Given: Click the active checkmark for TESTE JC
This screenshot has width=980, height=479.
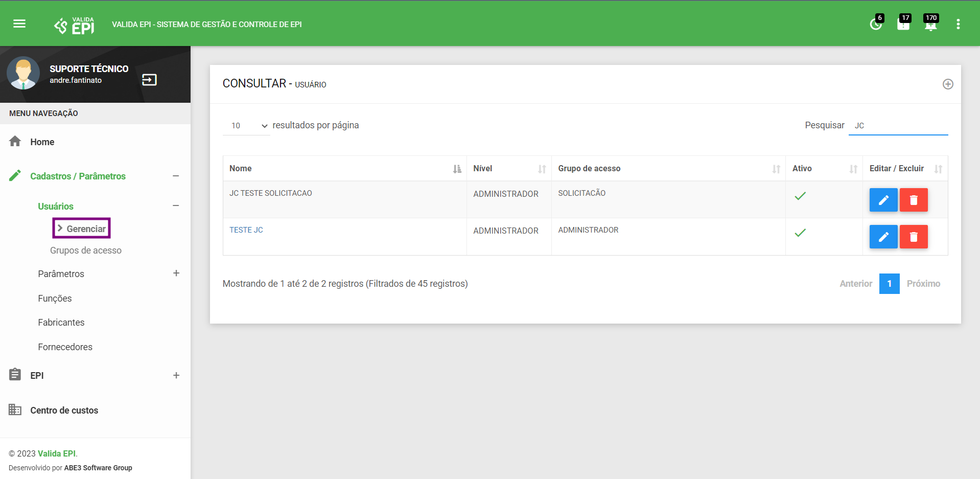Looking at the screenshot, I should pos(800,233).
